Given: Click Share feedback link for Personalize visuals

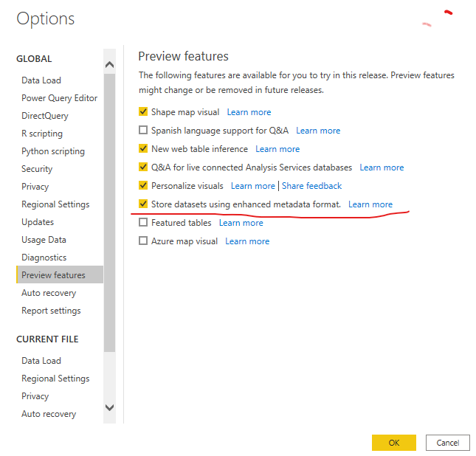Looking at the screenshot, I should click(x=311, y=186).
